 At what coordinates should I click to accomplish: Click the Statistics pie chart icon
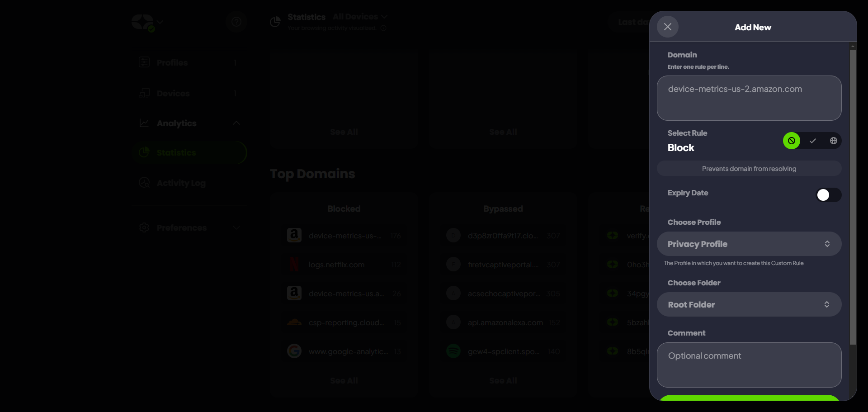click(275, 22)
